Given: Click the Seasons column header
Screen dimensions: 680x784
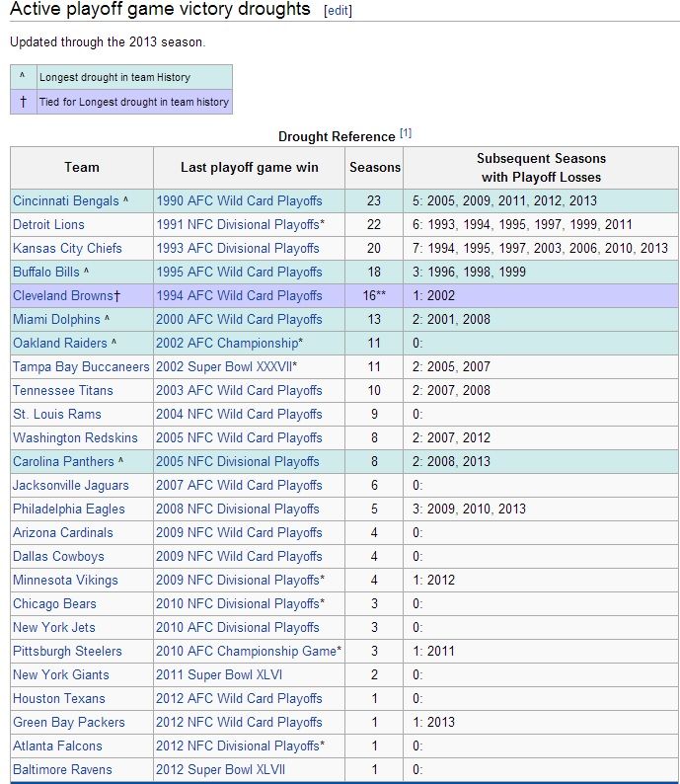Looking at the screenshot, I should click(x=374, y=168).
